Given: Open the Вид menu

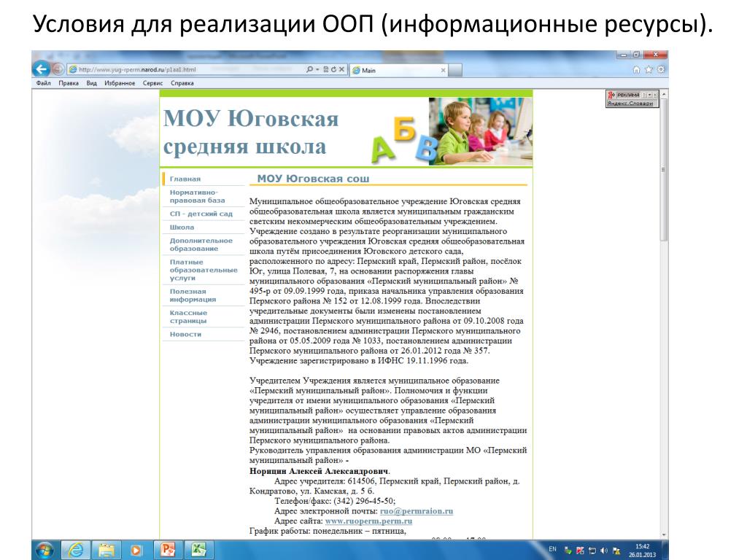Looking at the screenshot, I should [x=91, y=83].
